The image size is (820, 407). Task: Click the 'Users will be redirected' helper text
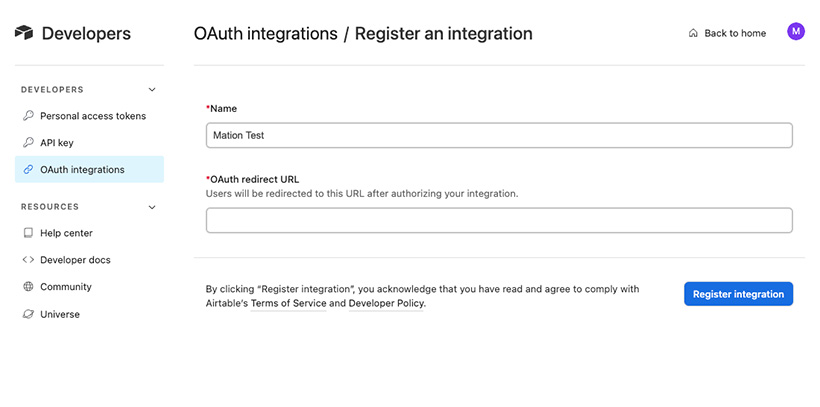coord(362,193)
